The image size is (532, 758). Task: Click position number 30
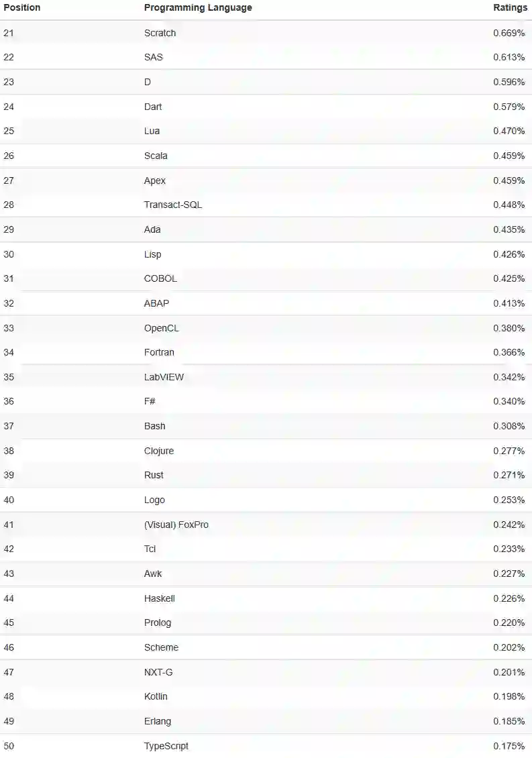pyautogui.click(x=9, y=254)
